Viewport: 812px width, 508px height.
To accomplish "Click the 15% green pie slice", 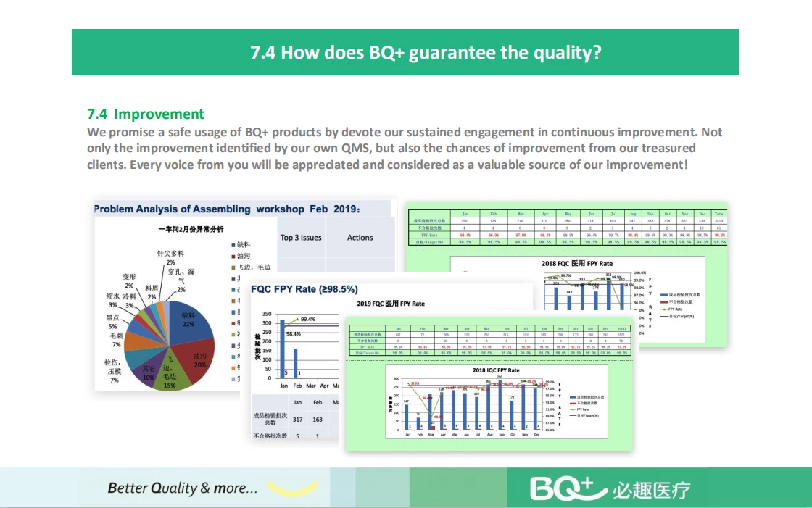I will (170, 375).
